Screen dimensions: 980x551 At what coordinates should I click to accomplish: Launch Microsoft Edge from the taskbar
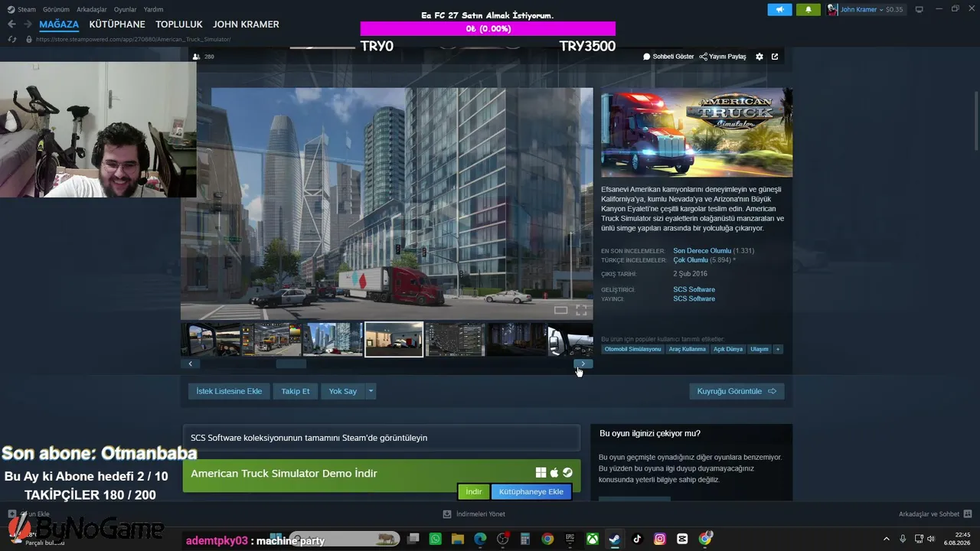click(x=480, y=539)
